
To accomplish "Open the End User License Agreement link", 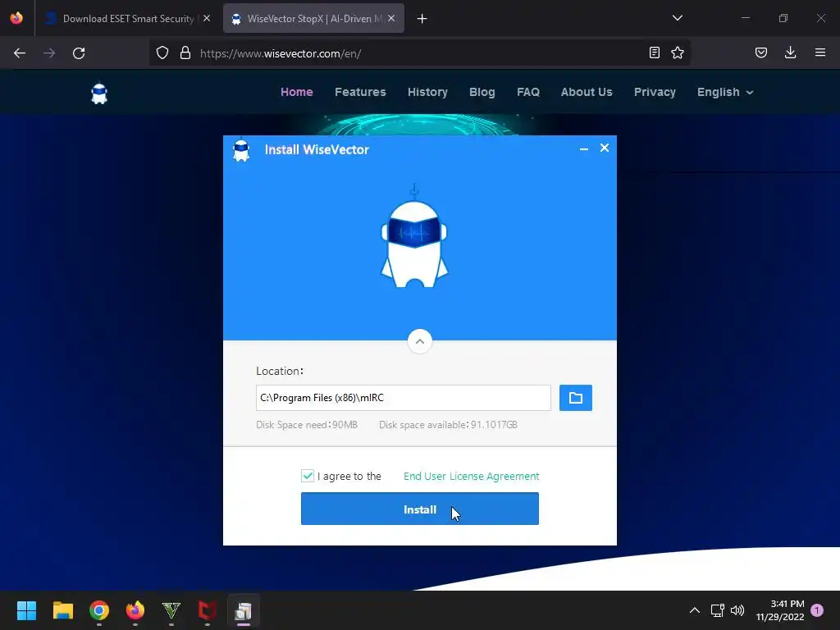I will pyautogui.click(x=471, y=477).
